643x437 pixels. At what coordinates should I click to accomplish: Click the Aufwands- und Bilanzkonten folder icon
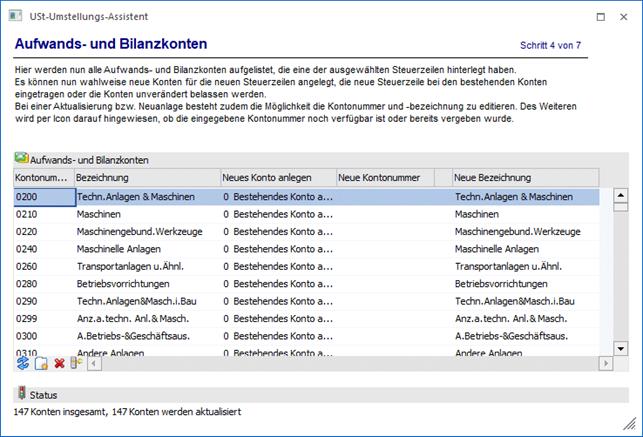[21, 159]
